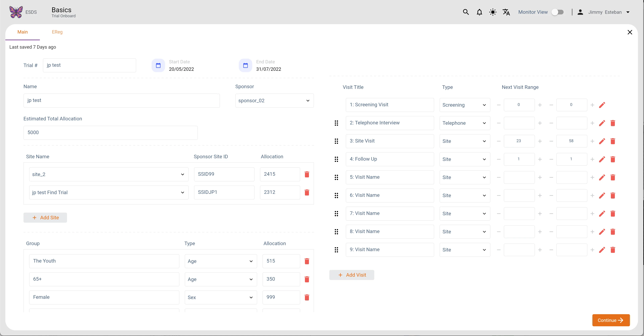
Task: Edit the 3: Site Visit row
Action: coord(602,141)
